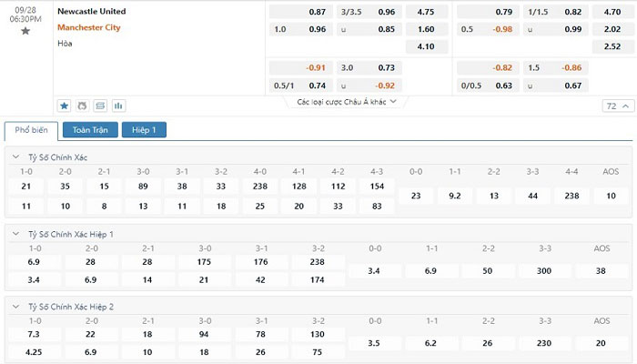The image size is (637, 364).
Task: Open the bar chart statistics icon
Action: coord(118,106)
